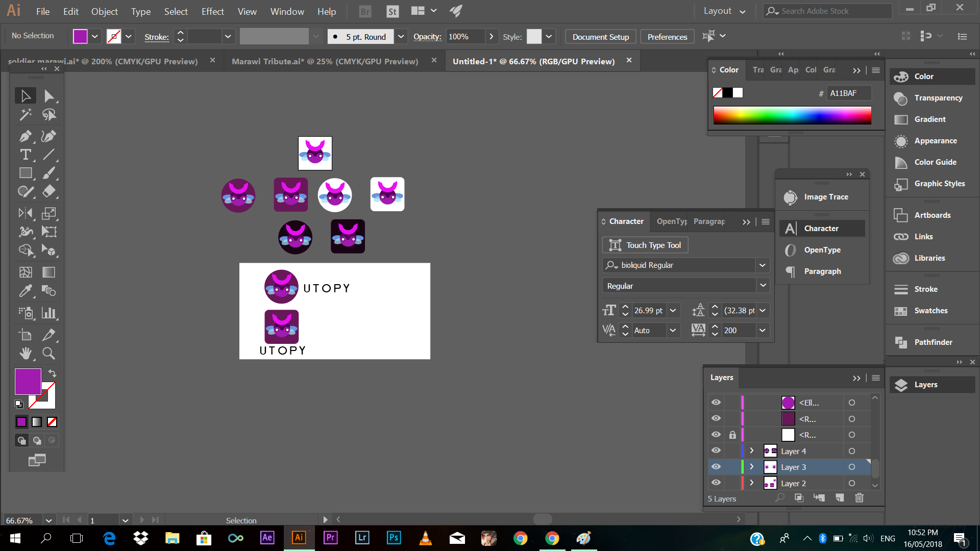
Task: Hide Layer 4 visibility eye
Action: coord(716,450)
